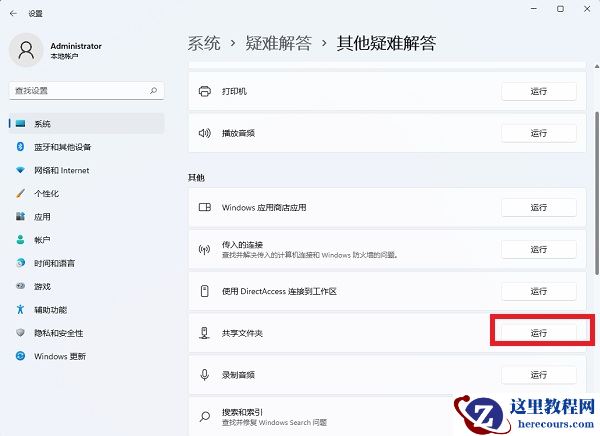Click the scrollbar up arrow
The height and width of the screenshot is (436, 600).
pos(597,67)
